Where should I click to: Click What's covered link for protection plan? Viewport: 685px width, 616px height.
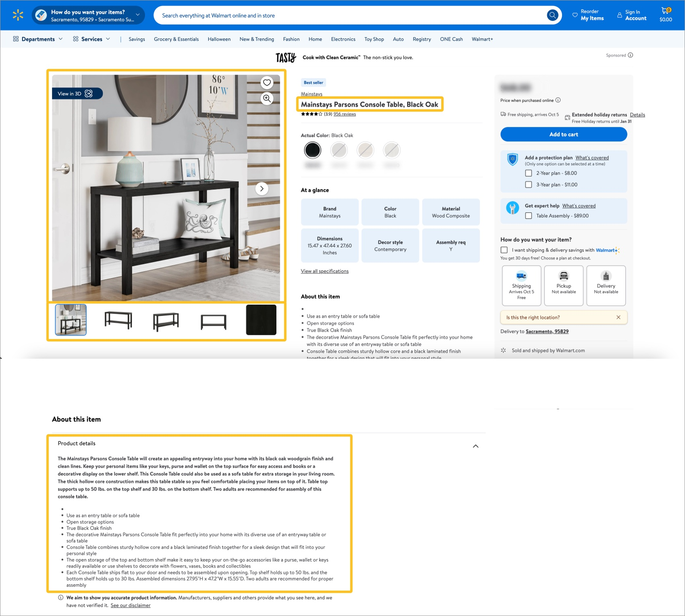(592, 158)
